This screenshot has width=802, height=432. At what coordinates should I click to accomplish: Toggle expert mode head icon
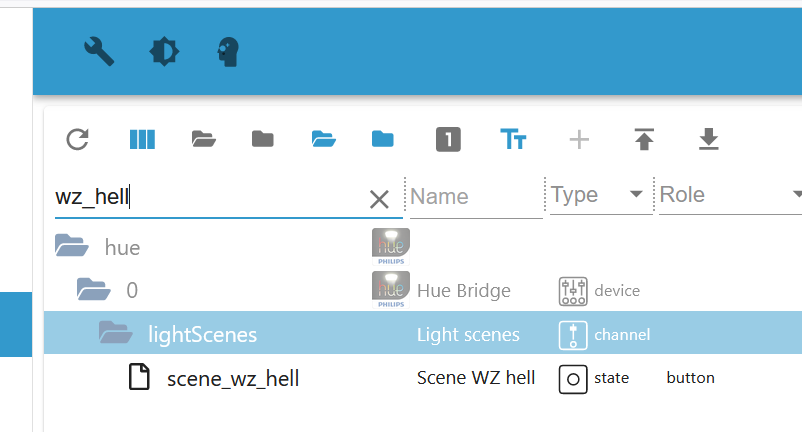pyautogui.click(x=229, y=51)
